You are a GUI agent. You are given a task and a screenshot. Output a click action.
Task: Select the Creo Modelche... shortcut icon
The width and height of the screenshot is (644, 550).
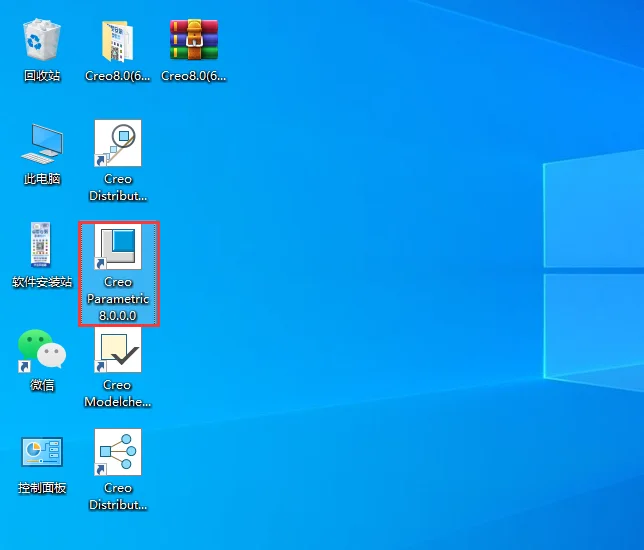coord(118,350)
